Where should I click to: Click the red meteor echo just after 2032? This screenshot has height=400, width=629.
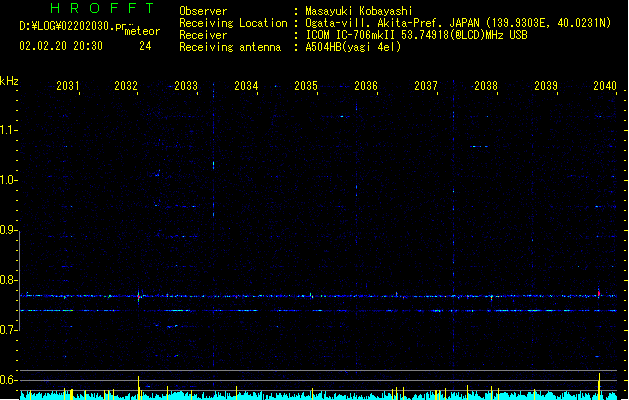pyautogui.click(x=139, y=297)
